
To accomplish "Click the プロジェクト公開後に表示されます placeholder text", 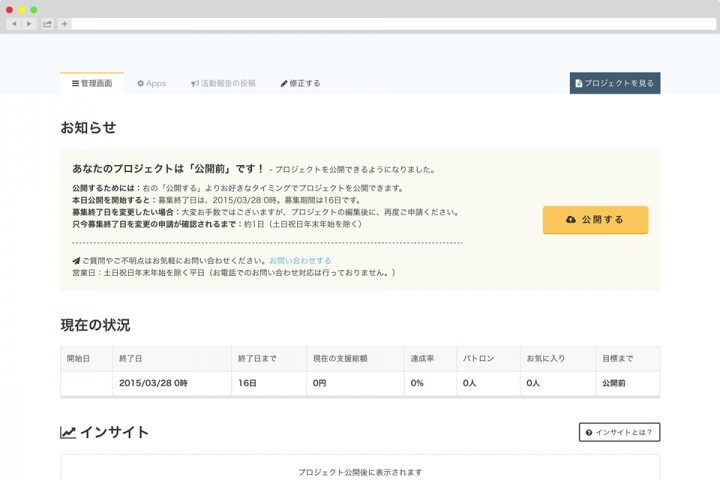I will (x=360, y=472).
